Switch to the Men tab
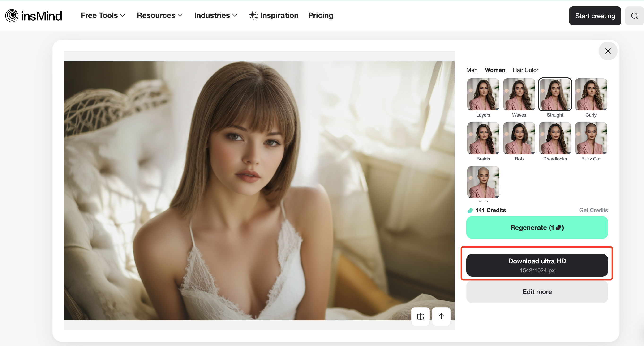Viewport: 644px width, 346px height. 472,70
